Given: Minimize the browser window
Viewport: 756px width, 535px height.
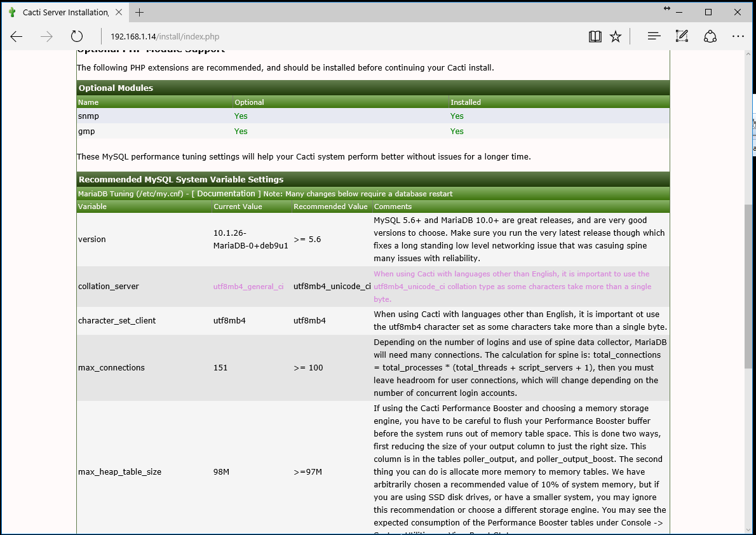Looking at the screenshot, I should click(x=679, y=13).
